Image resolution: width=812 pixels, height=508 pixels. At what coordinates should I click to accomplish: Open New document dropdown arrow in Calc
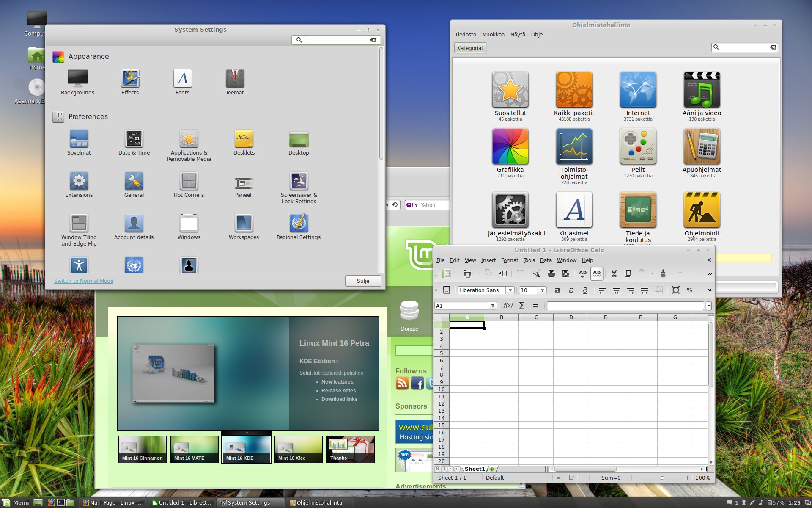(457, 273)
